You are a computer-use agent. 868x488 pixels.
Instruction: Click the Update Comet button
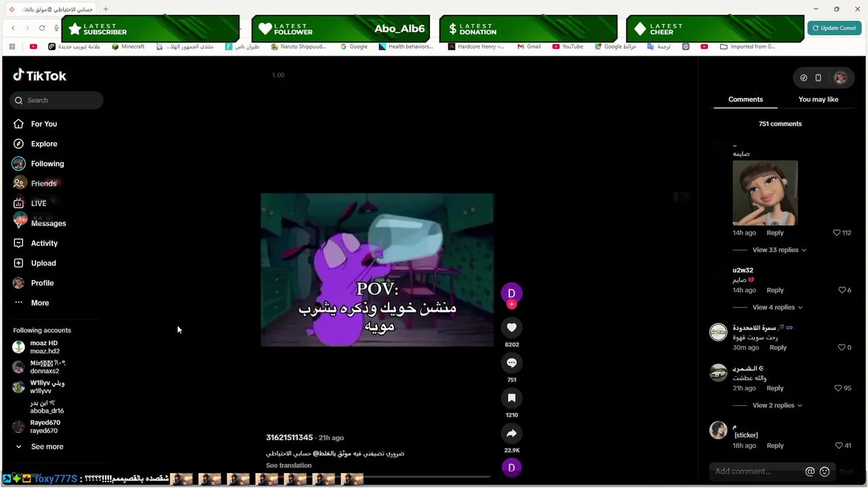(x=834, y=28)
